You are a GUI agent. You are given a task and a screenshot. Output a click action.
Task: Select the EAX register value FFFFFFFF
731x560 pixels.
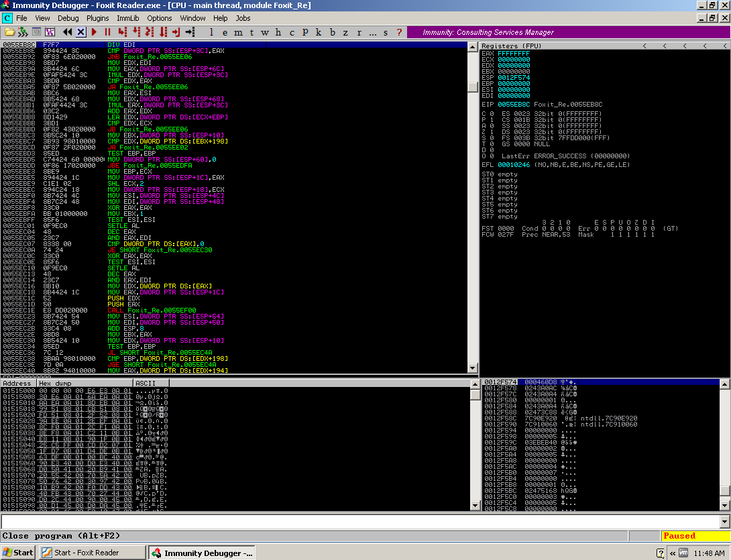tap(513, 54)
